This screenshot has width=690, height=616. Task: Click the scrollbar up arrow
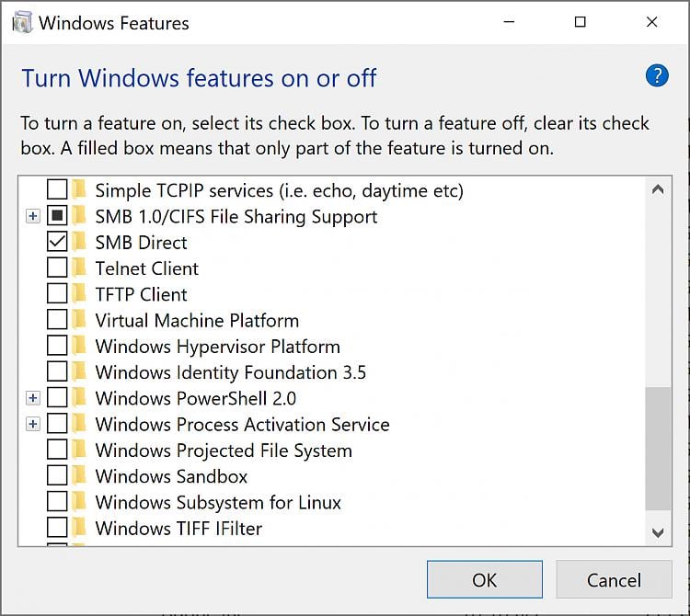coord(658,190)
